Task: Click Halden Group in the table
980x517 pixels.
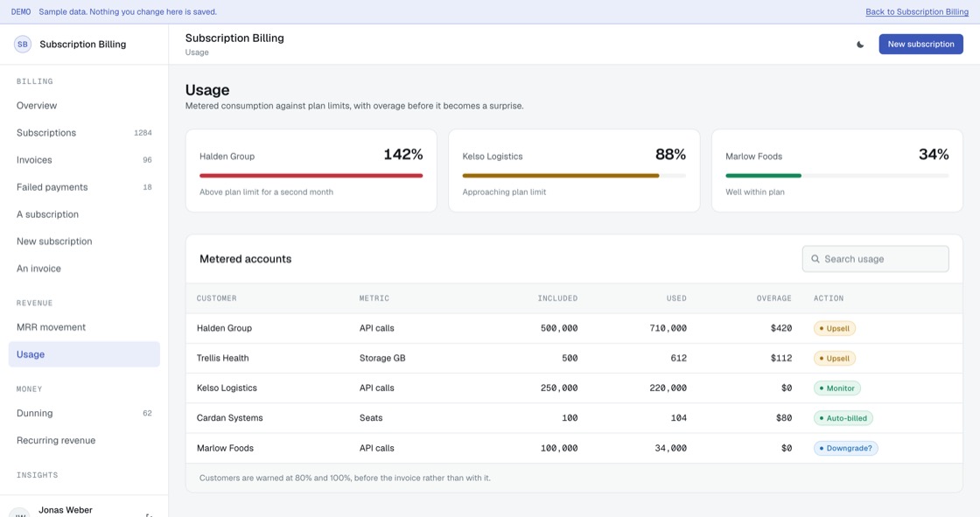Action: [224, 328]
